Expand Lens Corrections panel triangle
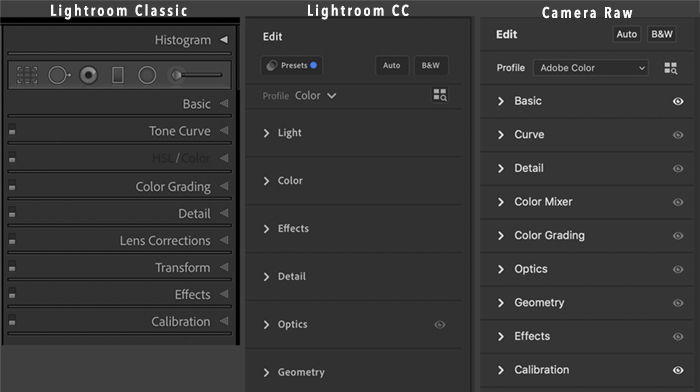 (x=224, y=240)
